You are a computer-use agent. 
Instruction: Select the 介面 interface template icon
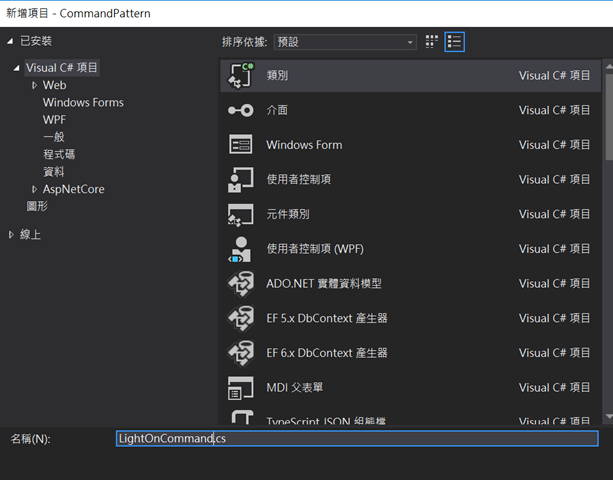240,110
